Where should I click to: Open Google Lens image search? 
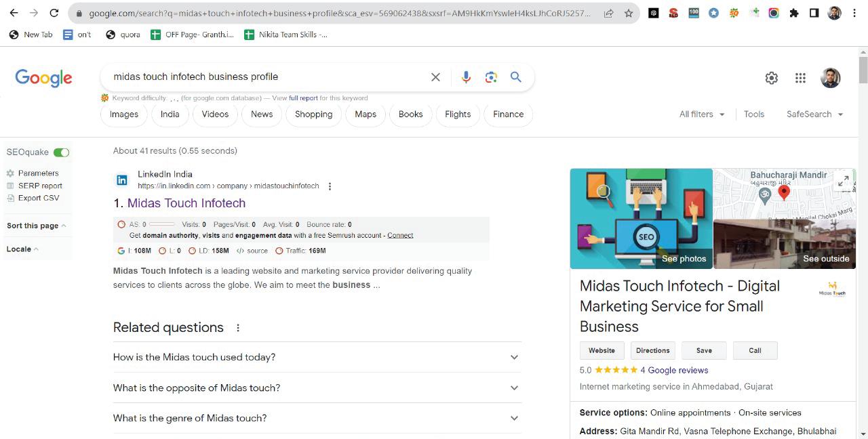pos(491,77)
